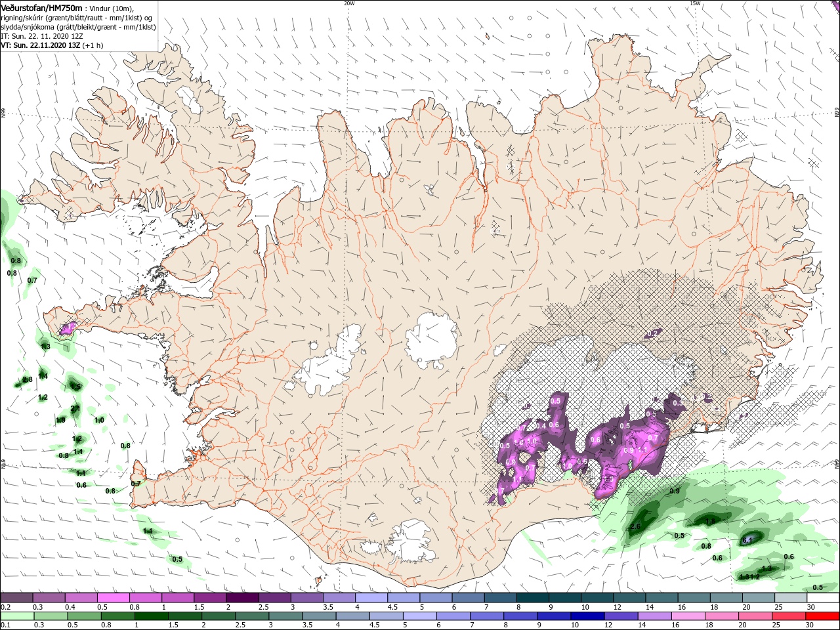Pick the dark navy blue swatch at 10 in rain legend
This screenshot has width=840, height=630.
pos(586,616)
